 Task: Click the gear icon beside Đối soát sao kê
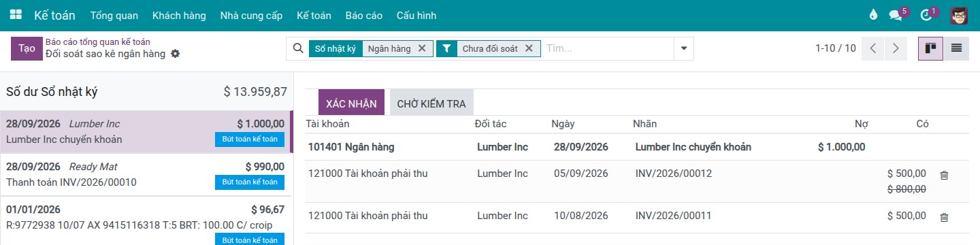click(x=175, y=54)
